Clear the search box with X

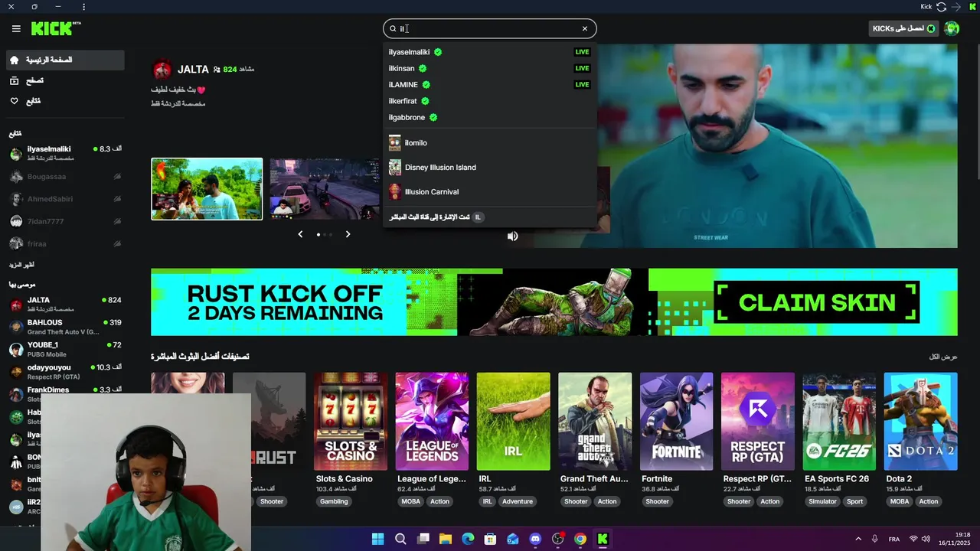(585, 28)
